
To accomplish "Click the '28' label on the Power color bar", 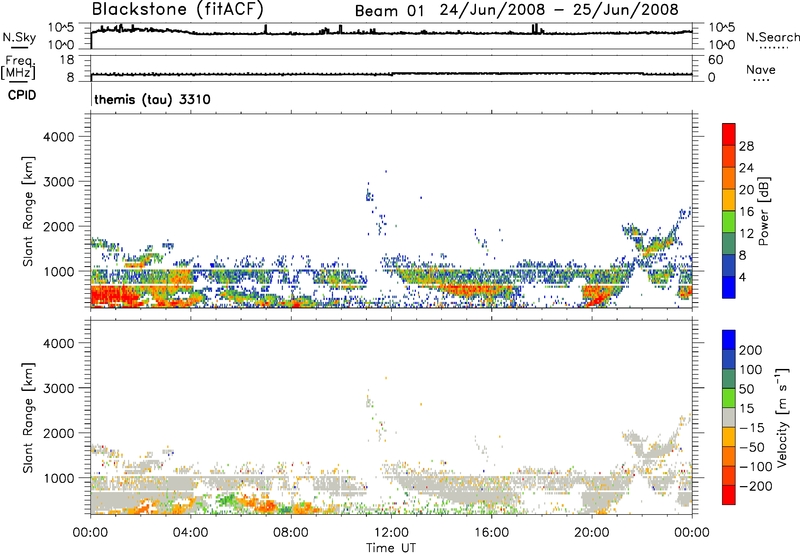I will coord(746,146).
